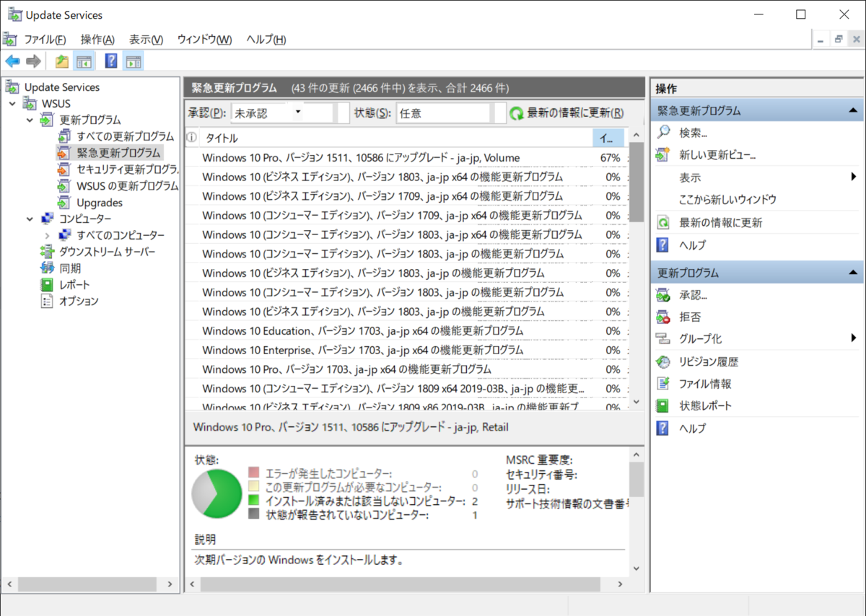Open the 操作(A) menu
The height and width of the screenshot is (616, 866).
97,40
